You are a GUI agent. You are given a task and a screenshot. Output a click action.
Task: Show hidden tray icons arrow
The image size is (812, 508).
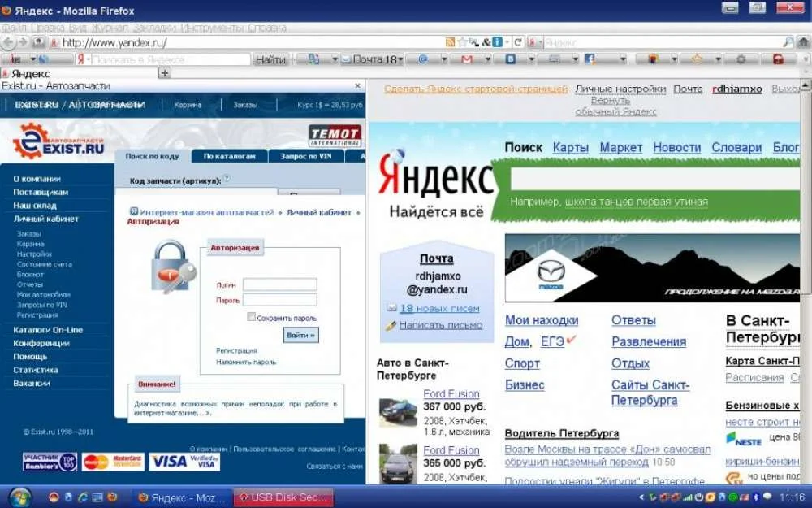tap(641, 497)
